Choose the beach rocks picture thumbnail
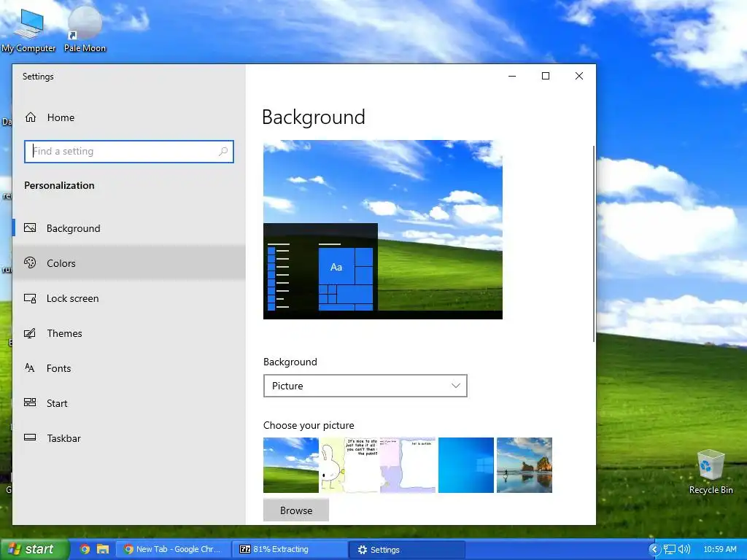The width and height of the screenshot is (747, 560). [525, 464]
